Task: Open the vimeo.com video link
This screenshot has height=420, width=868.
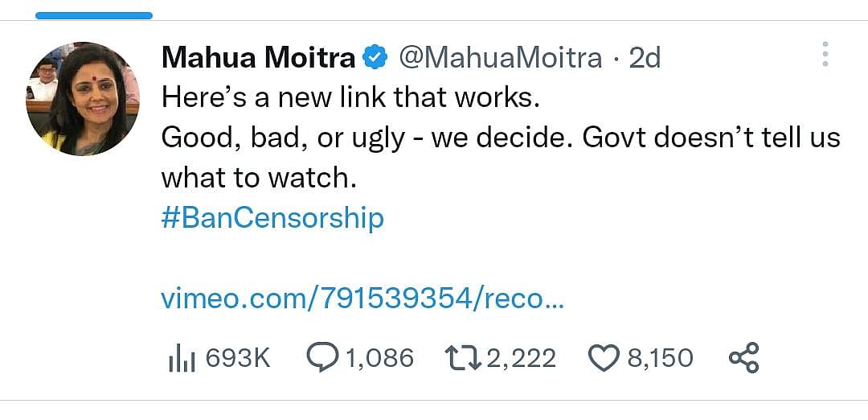Action: tap(362, 299)
